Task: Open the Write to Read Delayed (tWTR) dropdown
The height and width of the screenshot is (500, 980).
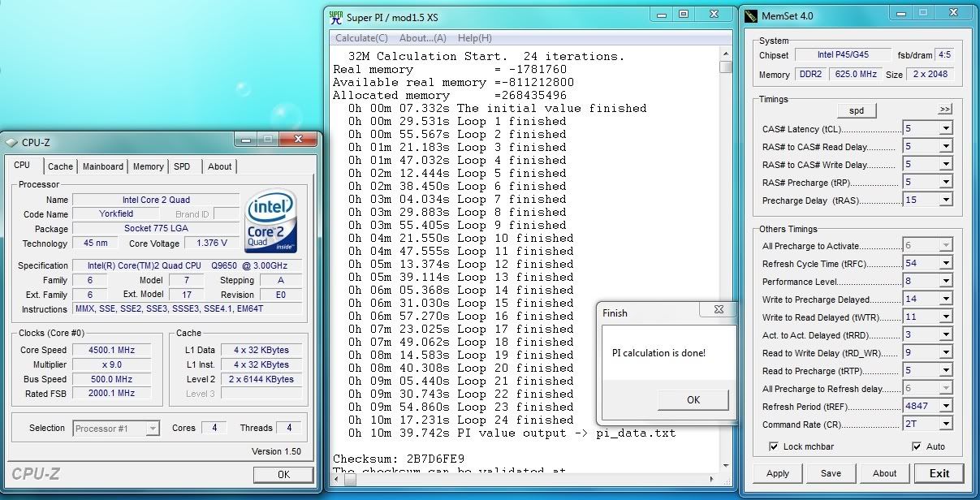Action: (x=946, y=317)
